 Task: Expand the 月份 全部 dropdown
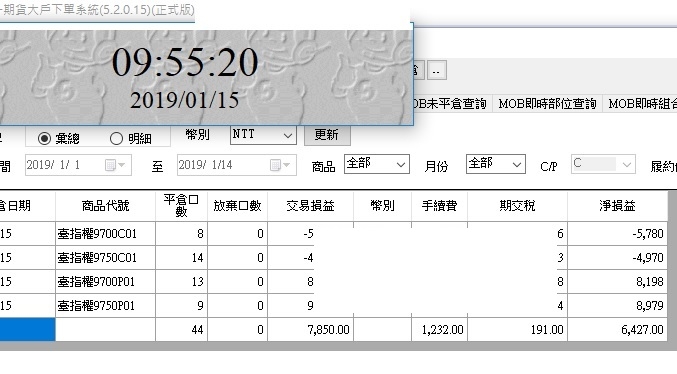tap(496, 164)
